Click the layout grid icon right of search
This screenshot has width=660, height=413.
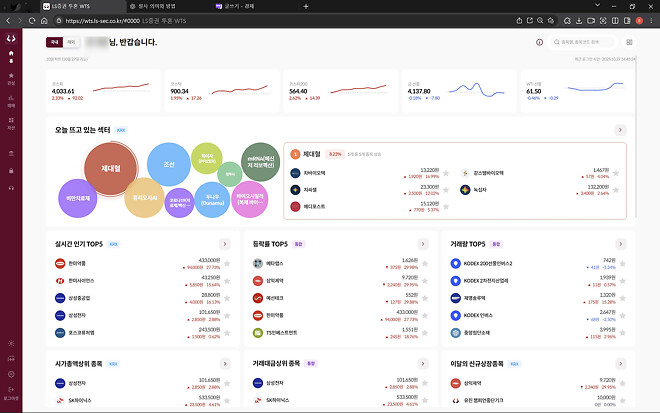coord(629,42)
